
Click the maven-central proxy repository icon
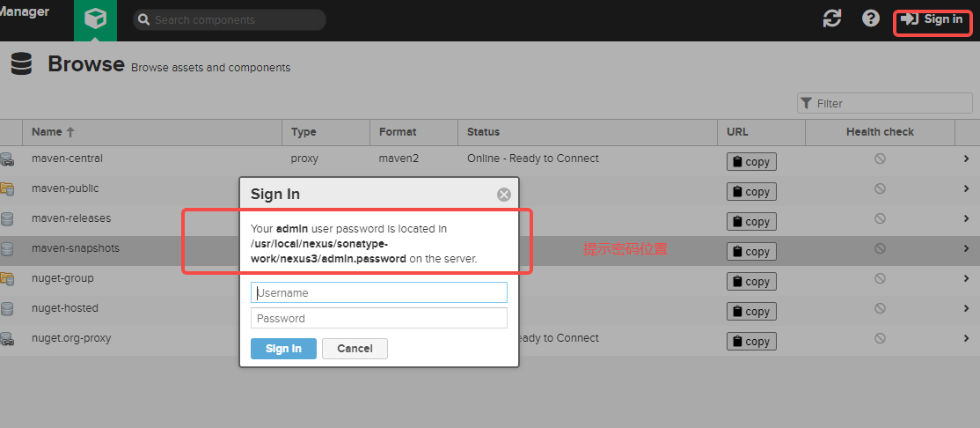click(x=7, y=159)
